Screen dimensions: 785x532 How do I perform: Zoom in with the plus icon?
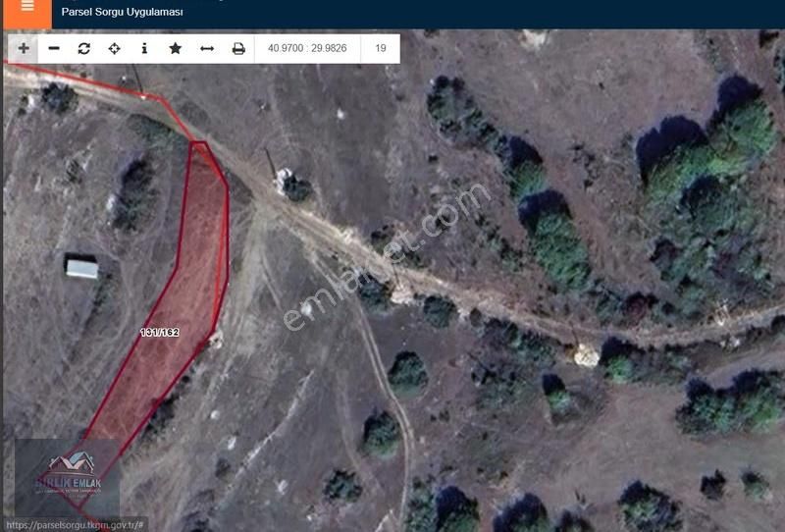pyautogui.click(x=23, y=49)
